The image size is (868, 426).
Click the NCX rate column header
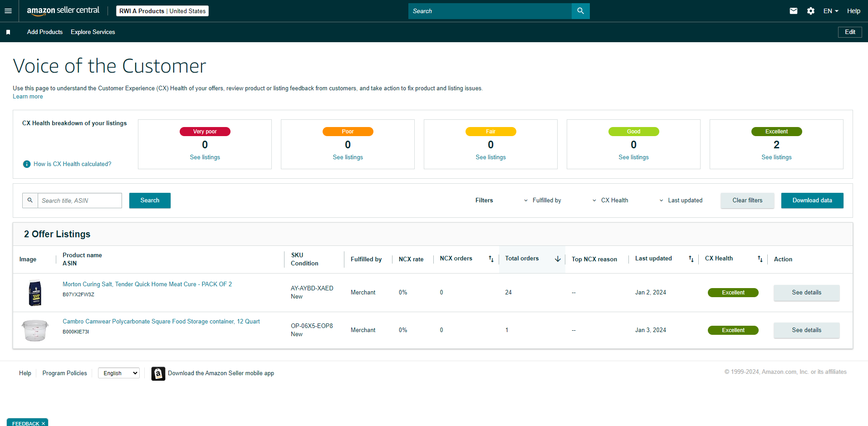click(x=411, y=260)
